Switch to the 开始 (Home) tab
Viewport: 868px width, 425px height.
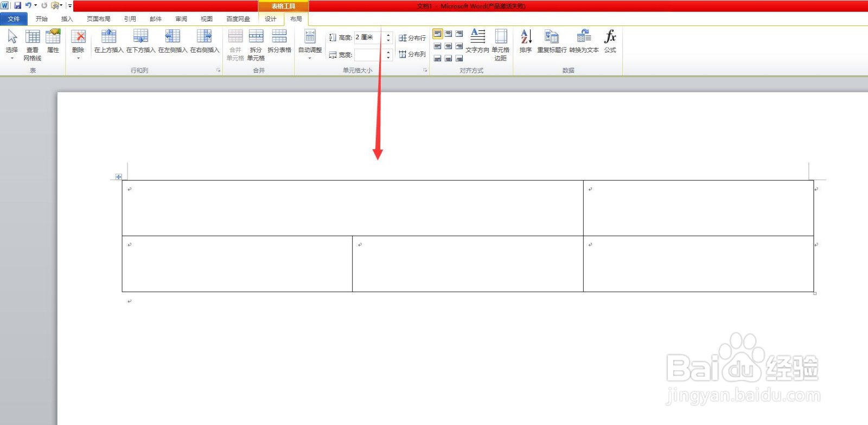(42, 19)
